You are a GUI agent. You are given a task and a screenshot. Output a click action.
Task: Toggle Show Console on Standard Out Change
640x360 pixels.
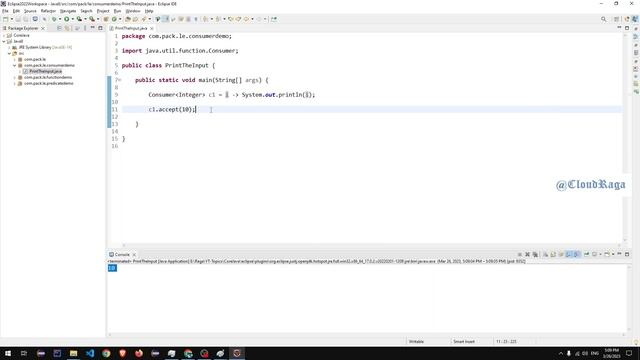569,254
